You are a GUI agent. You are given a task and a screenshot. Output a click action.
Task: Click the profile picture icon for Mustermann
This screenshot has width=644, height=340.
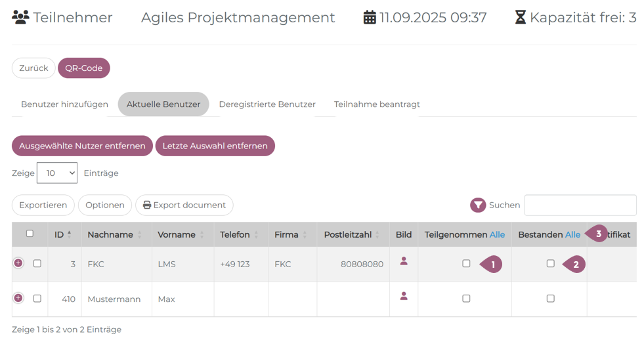pyautogui.click(x=404, y=296)
